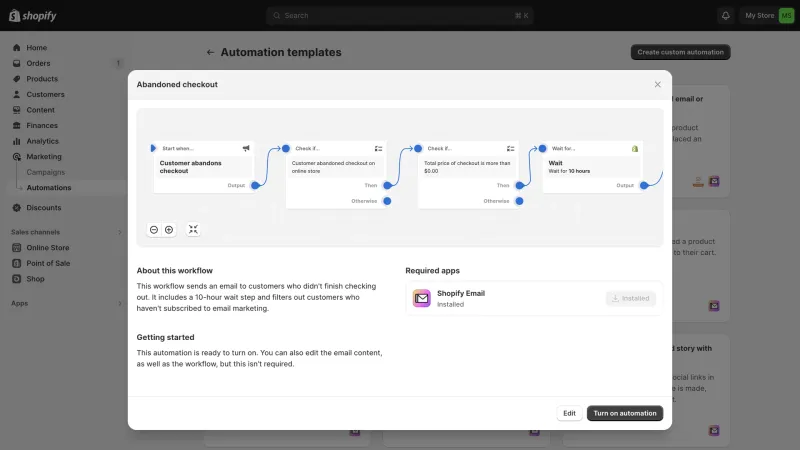The image size is (800, 450).
Task: Click the Content sidebar icon
Action: 16,110
